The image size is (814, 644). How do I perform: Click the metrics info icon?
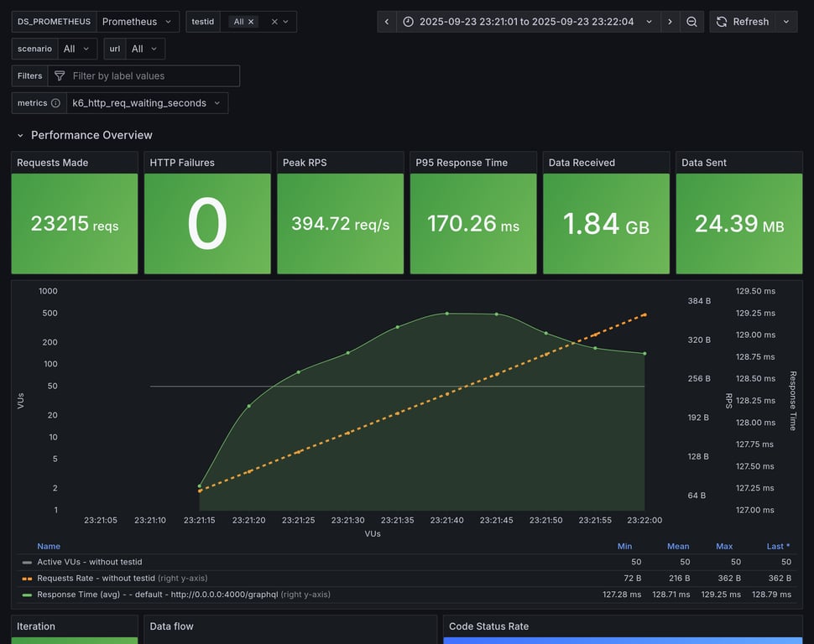pyautogui.click(x=55, y=103)
